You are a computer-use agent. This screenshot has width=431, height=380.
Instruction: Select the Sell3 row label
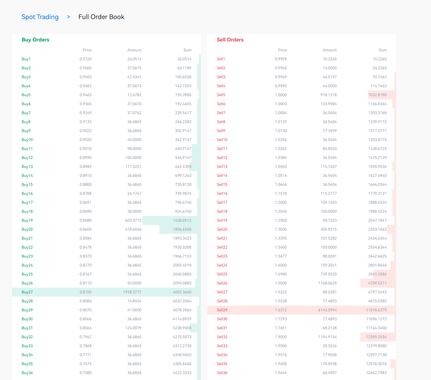tap(221, 77)
